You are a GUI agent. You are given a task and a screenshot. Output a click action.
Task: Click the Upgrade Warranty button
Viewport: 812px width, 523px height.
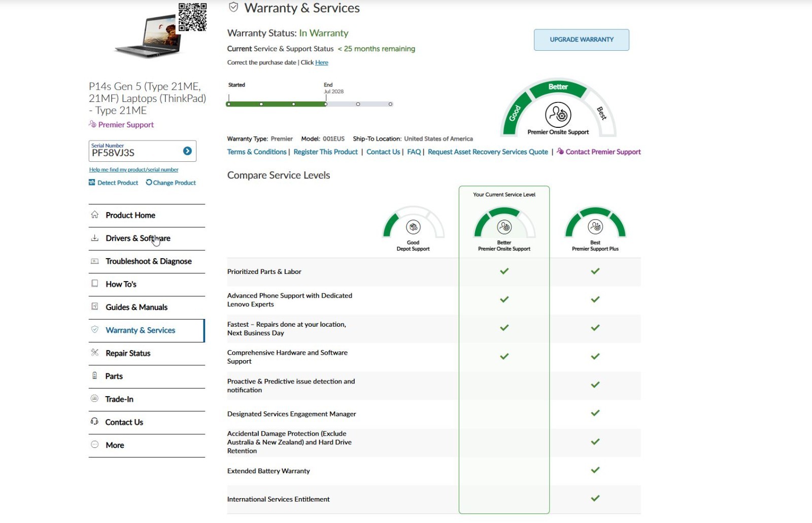(582, 40)
